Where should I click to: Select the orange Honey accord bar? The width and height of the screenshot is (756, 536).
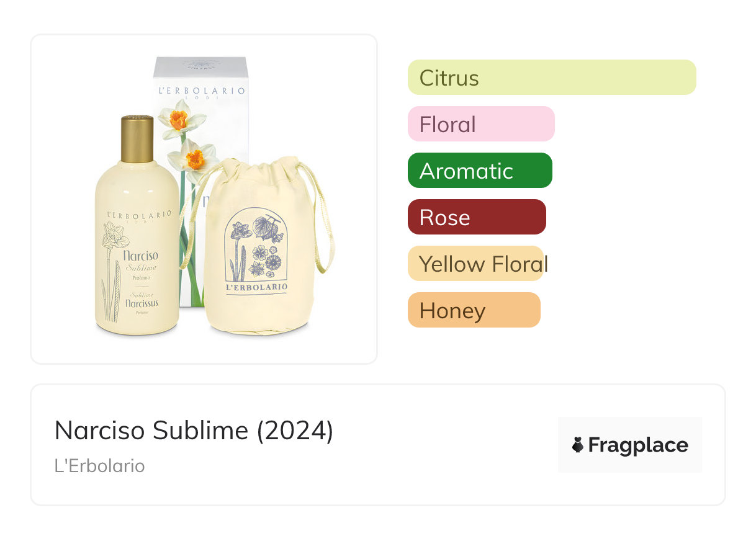coord(474,310)
